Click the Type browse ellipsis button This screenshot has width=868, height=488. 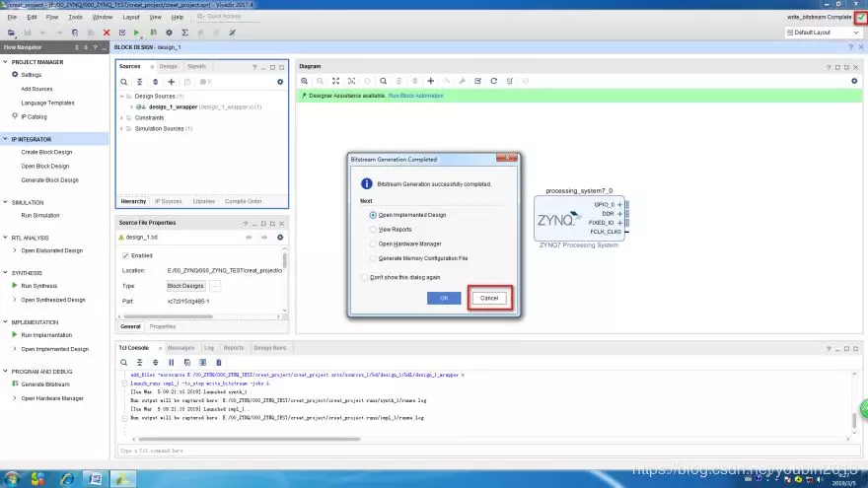(x=215, y=286)
